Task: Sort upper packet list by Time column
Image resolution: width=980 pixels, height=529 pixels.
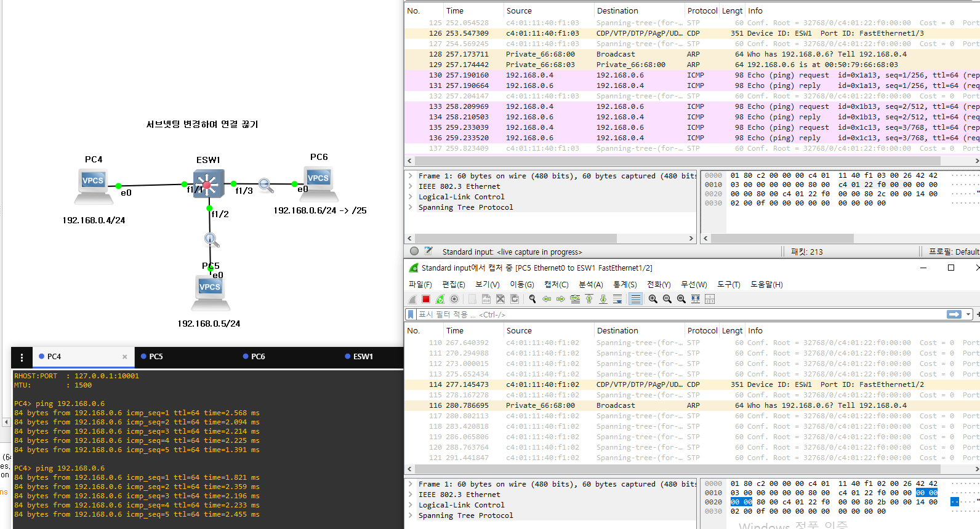Action: pyautogui.click(x=473, y=10)
